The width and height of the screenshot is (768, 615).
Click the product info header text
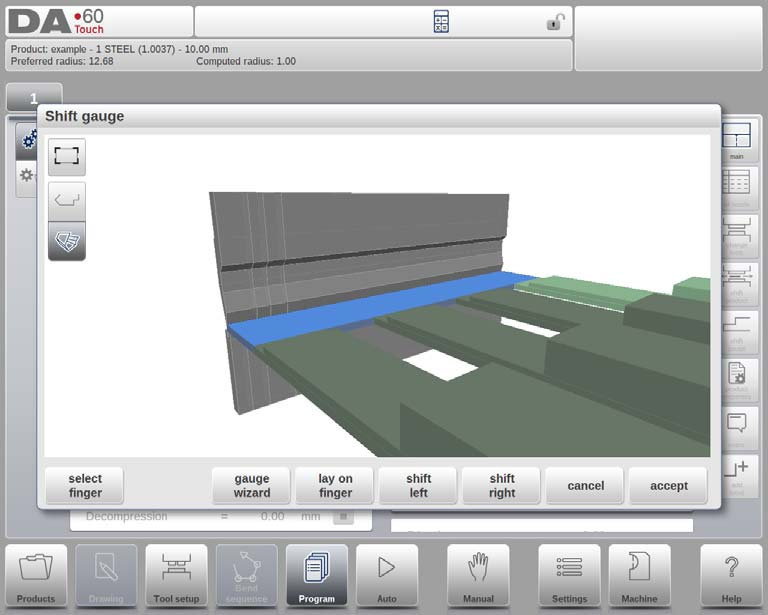click(x=153, y=55)
